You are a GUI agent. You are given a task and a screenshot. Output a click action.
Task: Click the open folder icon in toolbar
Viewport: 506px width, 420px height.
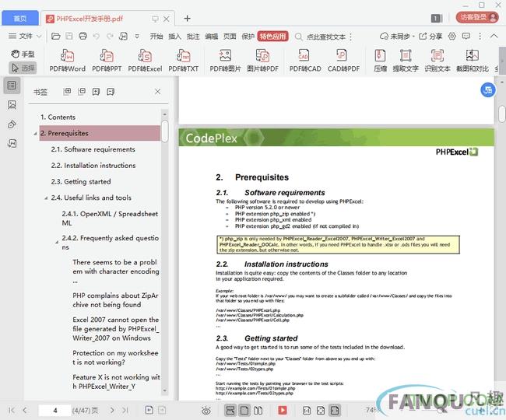pyautogui.click(x=56, y=36)
